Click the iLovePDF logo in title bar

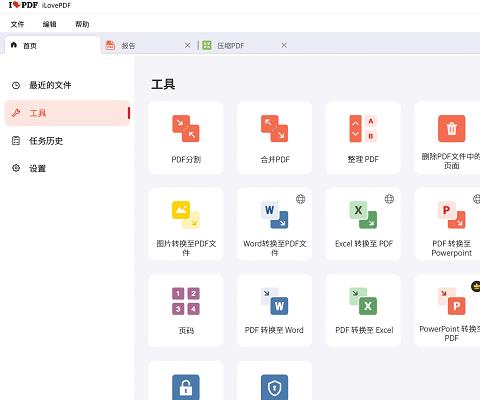coord(23,5)
